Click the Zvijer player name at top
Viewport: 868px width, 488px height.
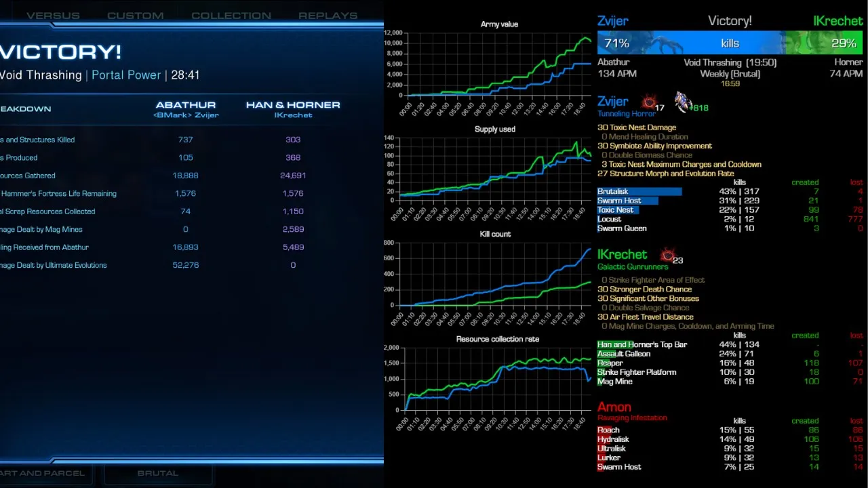613,21
